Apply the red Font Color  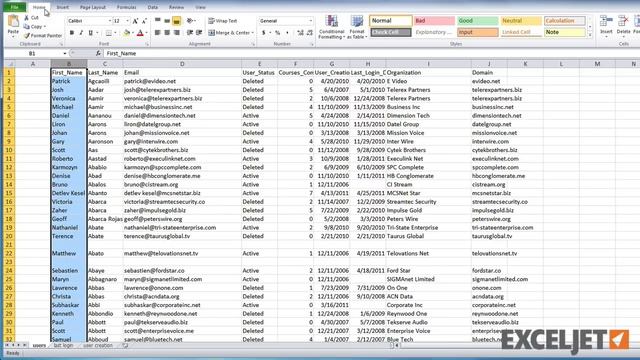[x=140, y=33]
